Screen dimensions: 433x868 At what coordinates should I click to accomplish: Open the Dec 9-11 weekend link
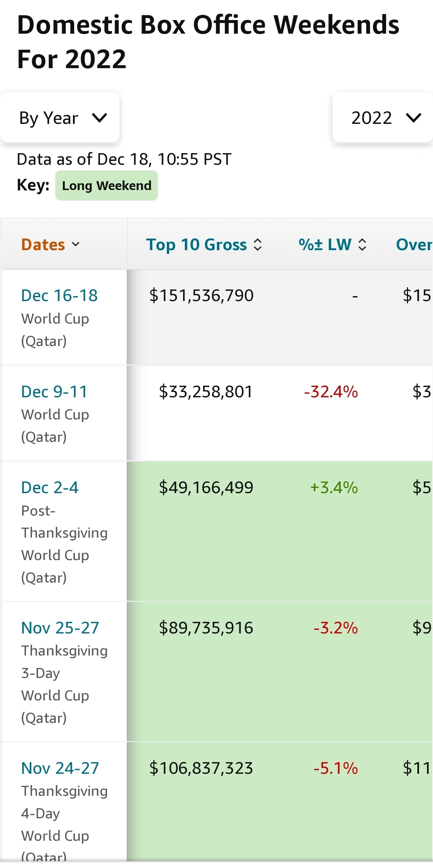[54, 392]
